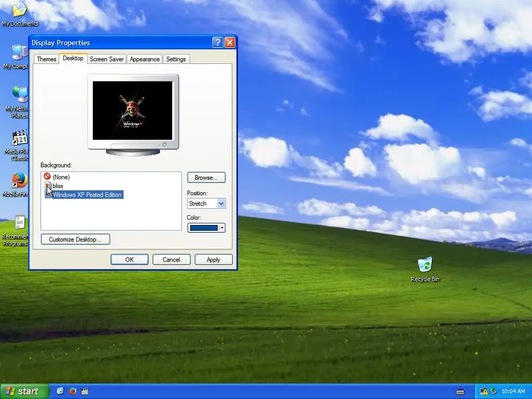Confirm with the OK button
Image resolution: width=532 pixels, height=399 pixels.
pos(129,260)
